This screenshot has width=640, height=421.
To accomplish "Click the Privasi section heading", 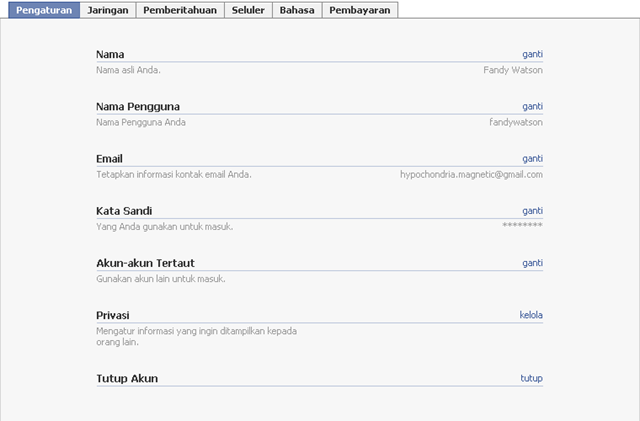I will click(113, 315).
